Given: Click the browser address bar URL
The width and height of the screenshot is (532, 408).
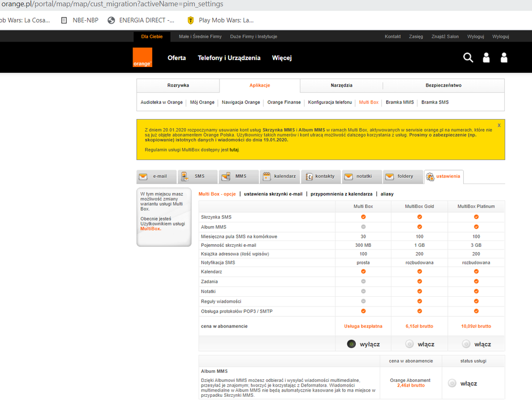Looking at the screenshot, I should point(112,4).
